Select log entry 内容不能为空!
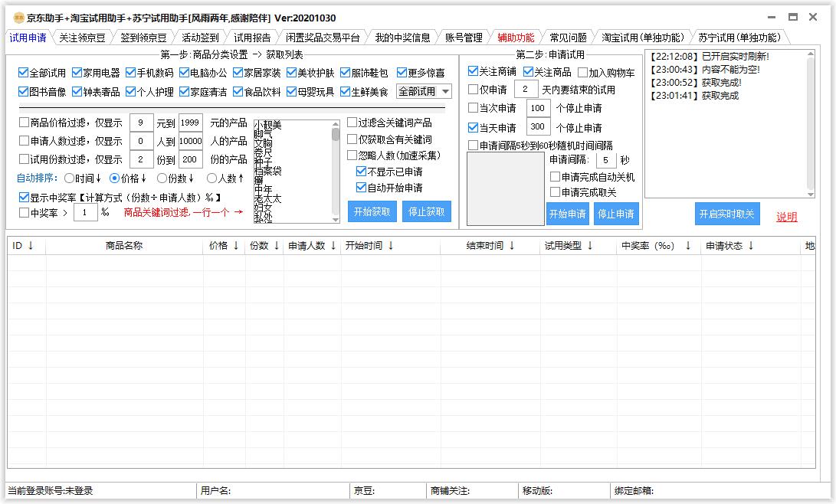836x504 pixels. click(703, 69)
